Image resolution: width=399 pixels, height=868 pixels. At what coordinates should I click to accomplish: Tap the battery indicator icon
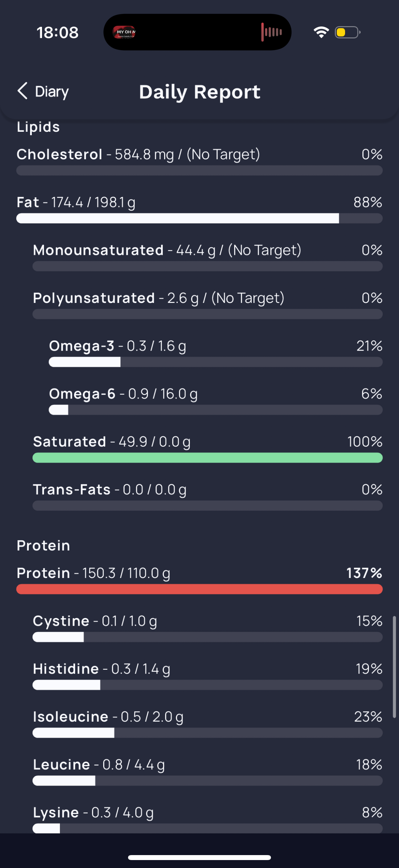click(x=347, y=32)
